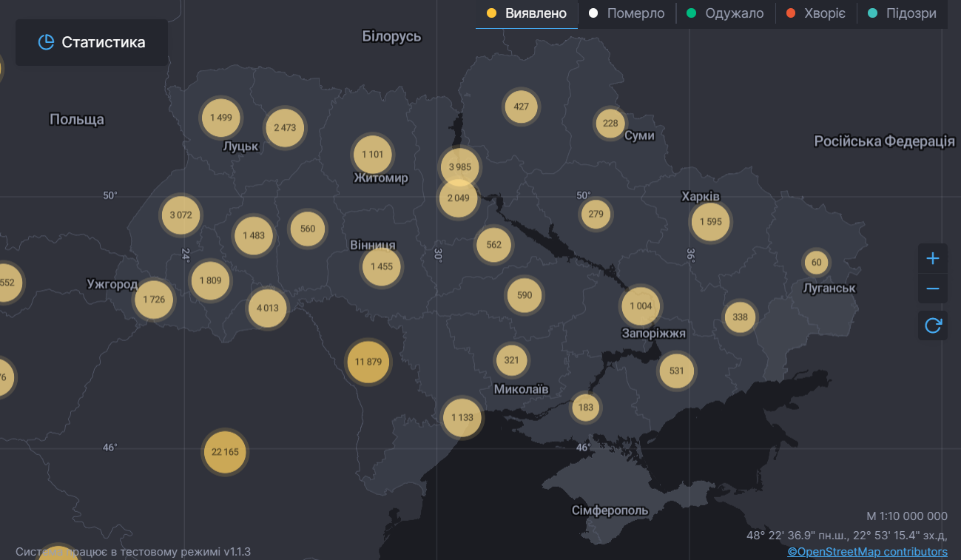
Task: Click the 338 cluster marker
Action: click(741, 317)
